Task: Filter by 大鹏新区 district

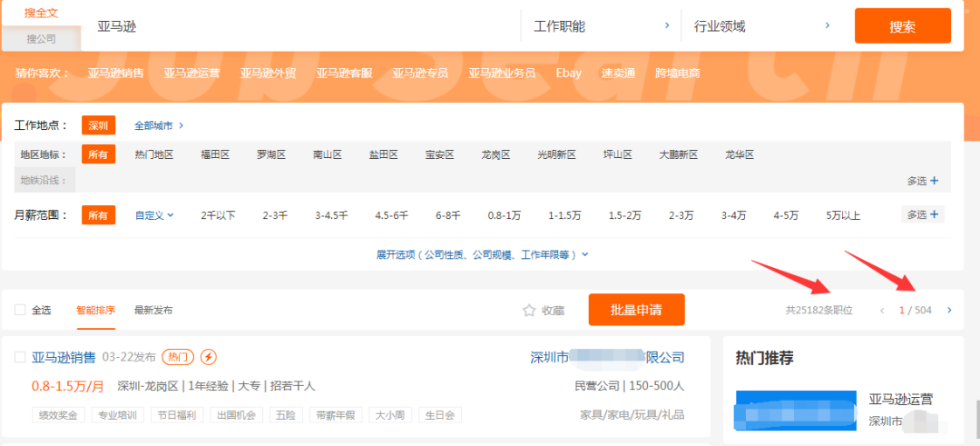Action: (678, 154)
